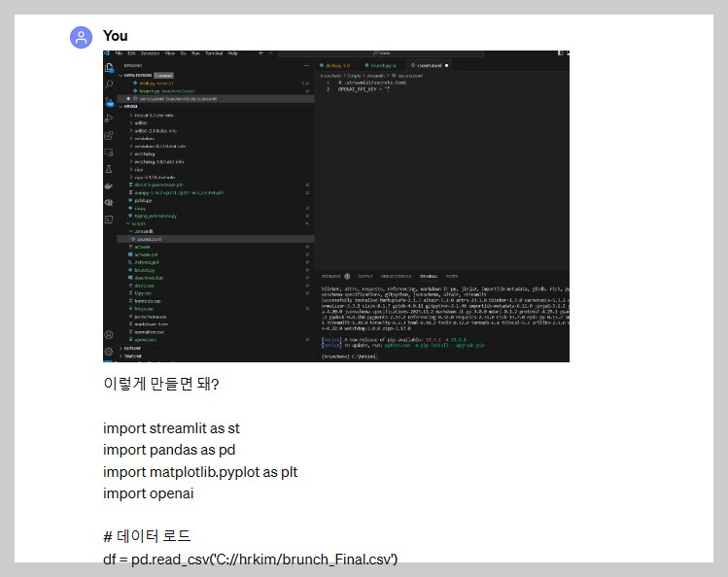This screenshot has width=728, height=577.
Task: Open the attached VS Code screenshot image
Action: [336, 206]
